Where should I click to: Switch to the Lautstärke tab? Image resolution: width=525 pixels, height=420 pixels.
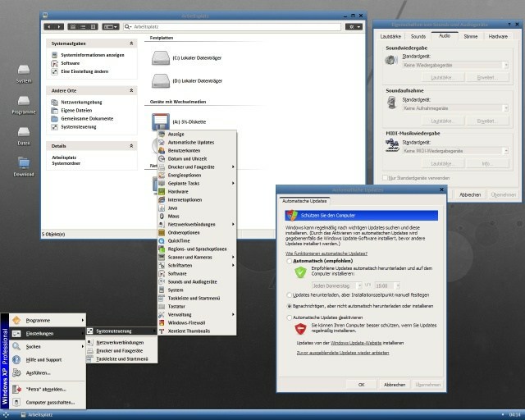pyautogui.click(x=390, y=37)
